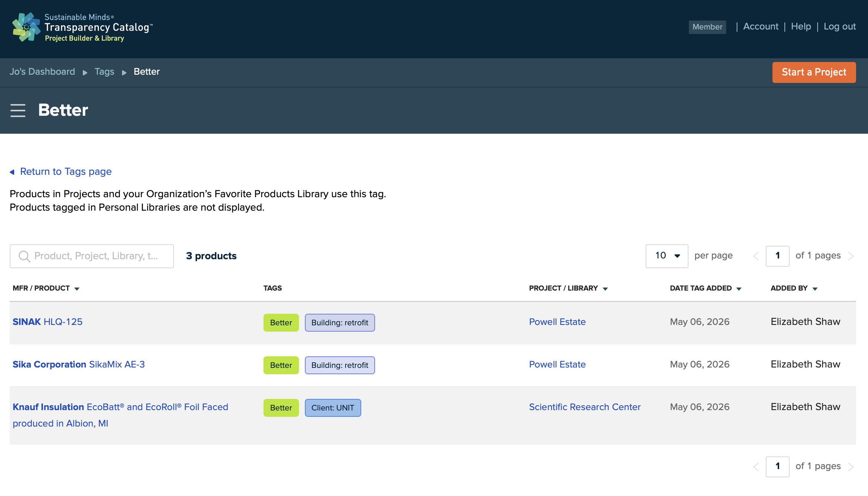Click Building: retrofit tag in Sika row

point(340,365)
